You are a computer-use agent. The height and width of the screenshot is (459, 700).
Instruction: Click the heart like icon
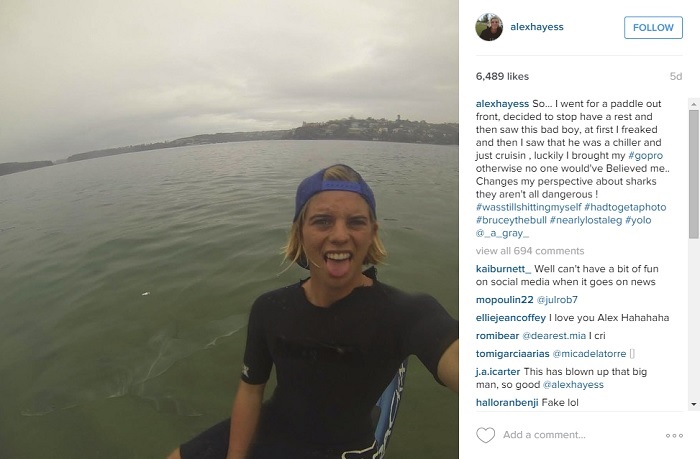tap(485, 435)
